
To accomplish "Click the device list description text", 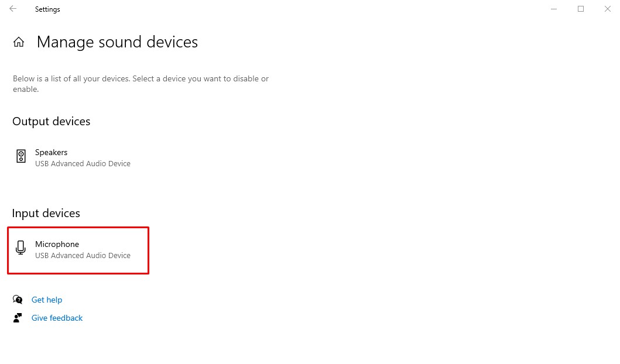I will 141,83.
